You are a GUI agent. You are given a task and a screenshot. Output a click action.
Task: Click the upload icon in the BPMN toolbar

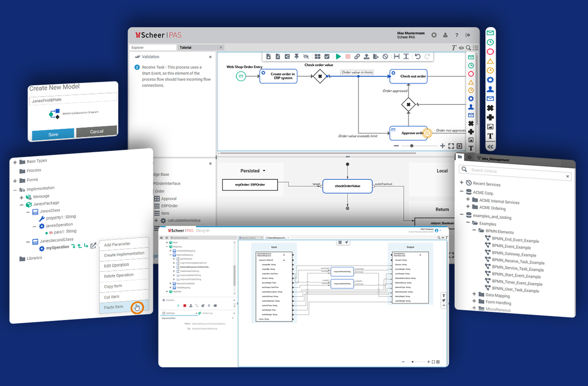tap(367, 56)
